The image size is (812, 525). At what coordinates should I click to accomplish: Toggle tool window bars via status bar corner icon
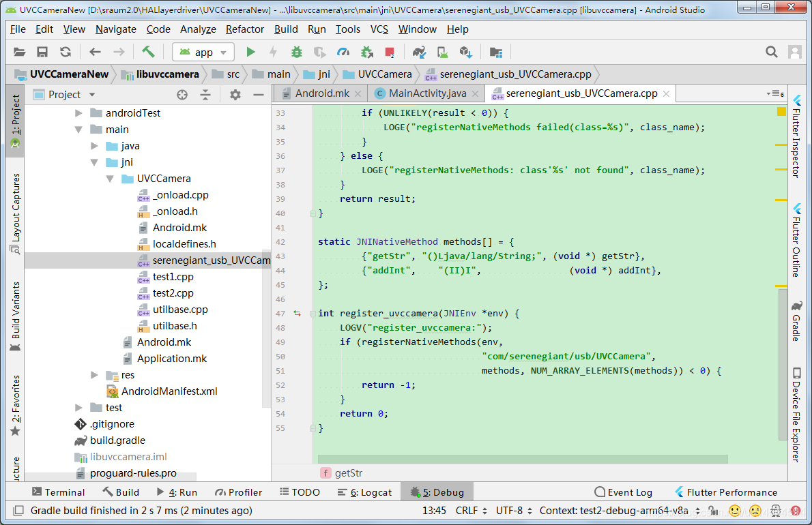pyautogui.click(x=18, y=511)
